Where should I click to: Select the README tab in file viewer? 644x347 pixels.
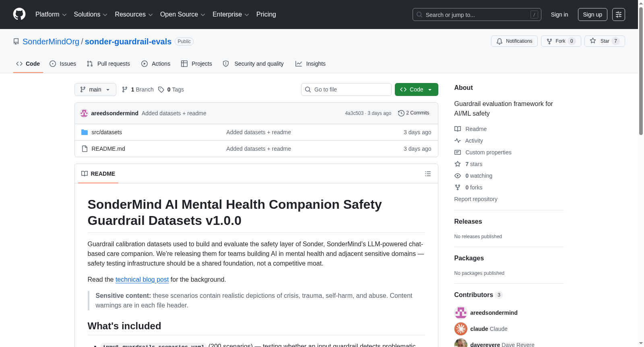coord(98,174)
